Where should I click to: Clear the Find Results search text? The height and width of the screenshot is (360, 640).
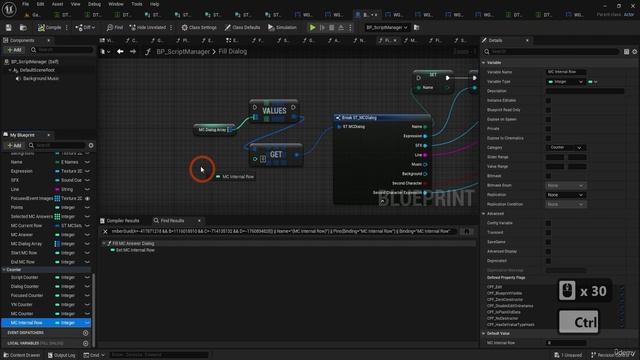[x=105, y=231]
